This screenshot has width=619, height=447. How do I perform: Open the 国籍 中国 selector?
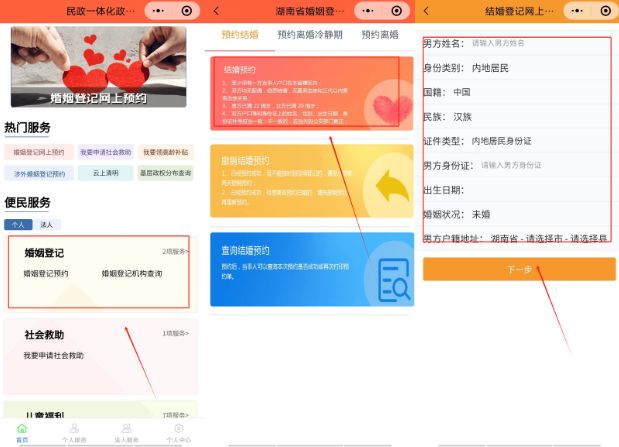pyautogui.click(x=517, y=92)
